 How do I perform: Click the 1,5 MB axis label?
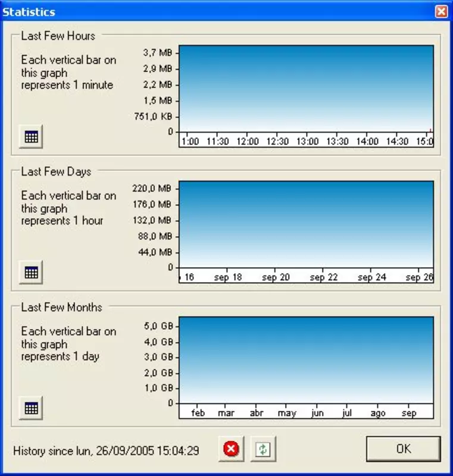pyautogui.click(x=158, y=101)
